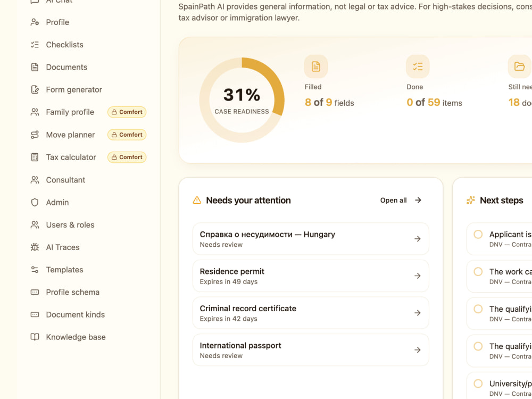
Task: Click the Form generator pencil-file icon
Action: (x=35, y=89)
